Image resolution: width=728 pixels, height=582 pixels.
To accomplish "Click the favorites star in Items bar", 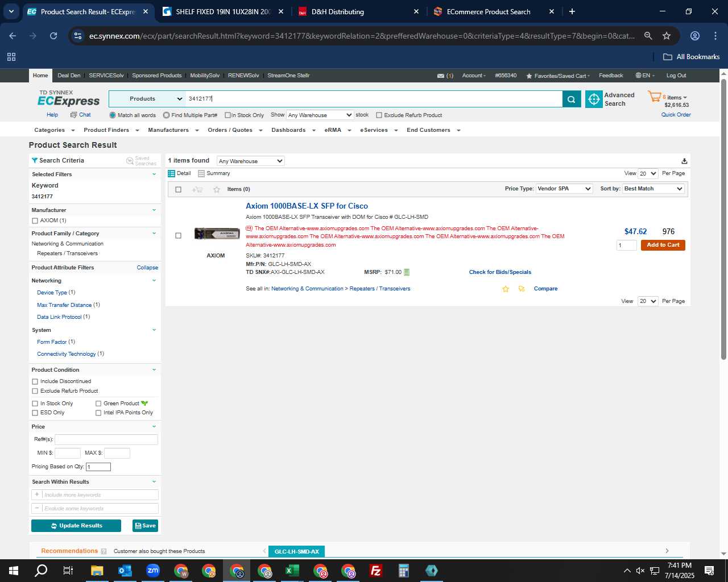I will pos(217,189).
